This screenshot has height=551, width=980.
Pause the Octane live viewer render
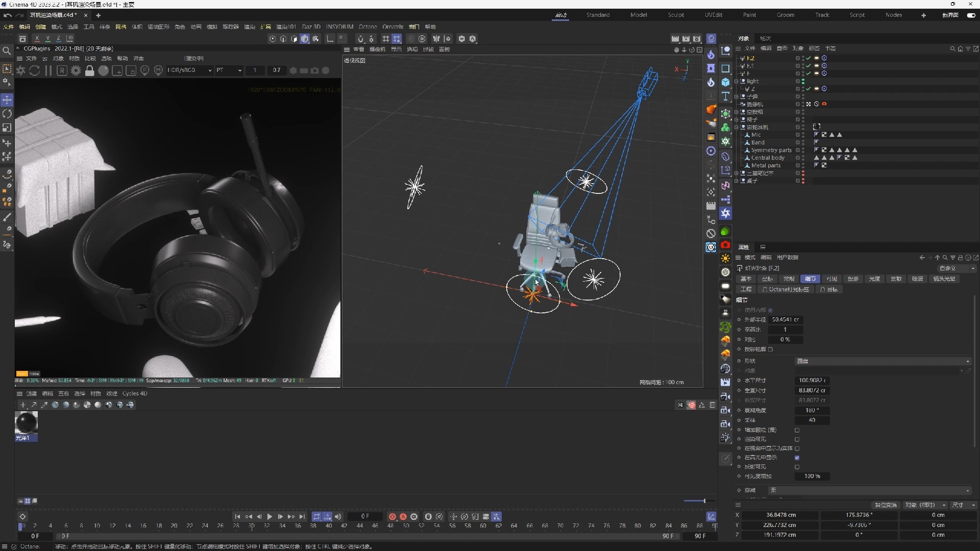point(48,70)
